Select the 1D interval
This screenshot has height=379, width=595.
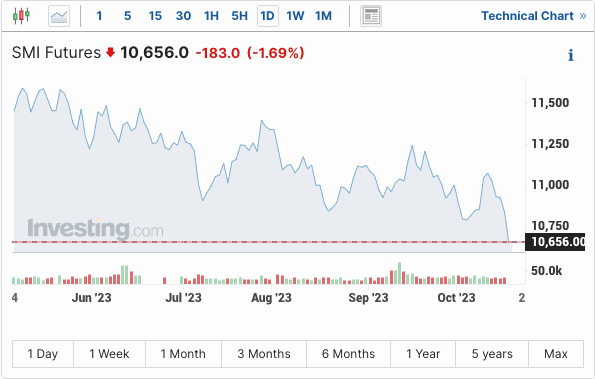[268, 16]
